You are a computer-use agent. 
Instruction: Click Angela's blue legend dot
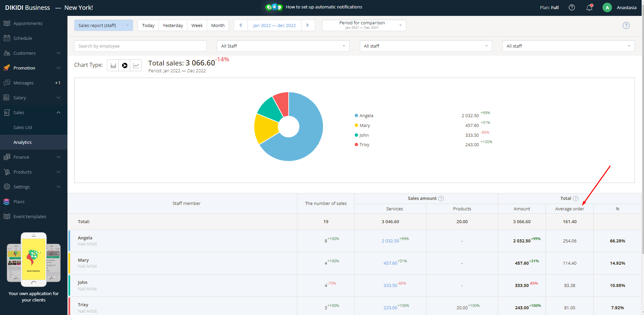point(356,115)
